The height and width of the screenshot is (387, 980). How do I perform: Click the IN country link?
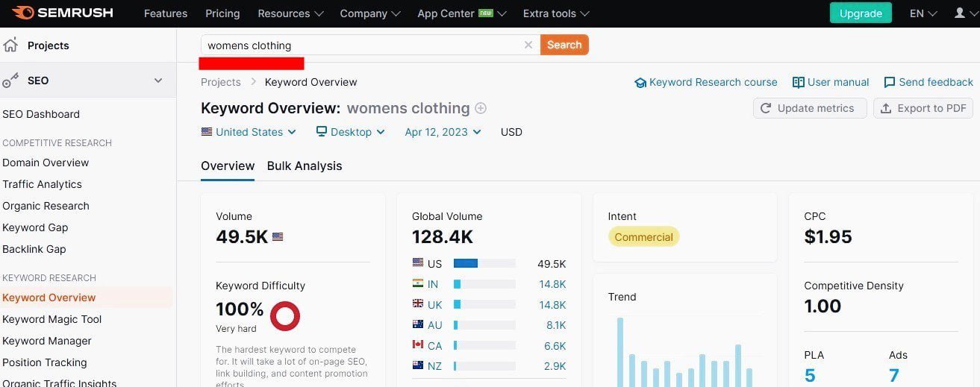tap(433, 284)
